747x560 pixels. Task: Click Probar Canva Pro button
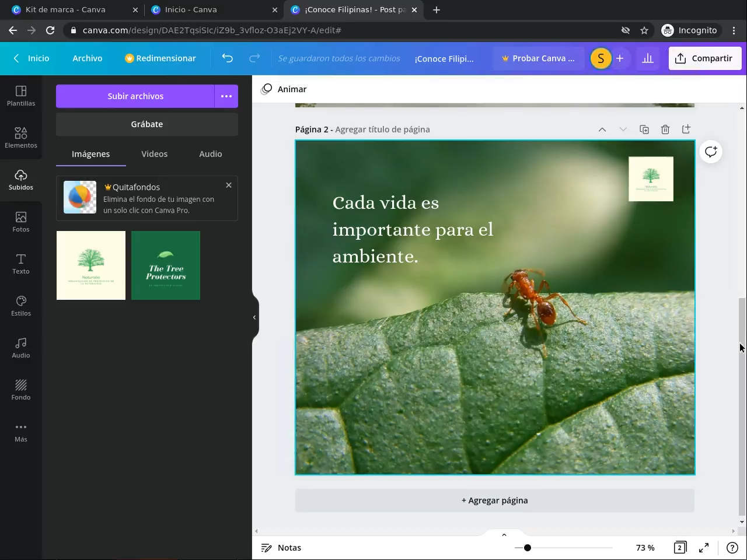[x=538, y=58]
